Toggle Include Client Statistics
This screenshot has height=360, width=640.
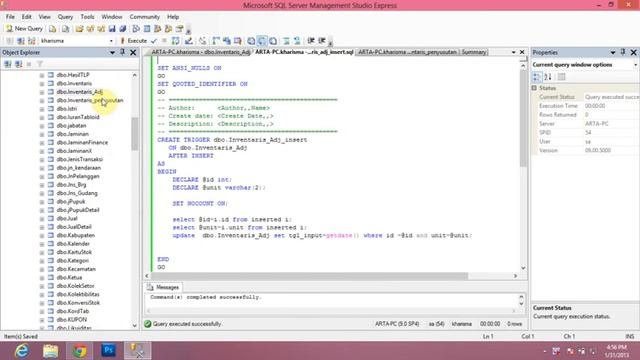(227, 41)
